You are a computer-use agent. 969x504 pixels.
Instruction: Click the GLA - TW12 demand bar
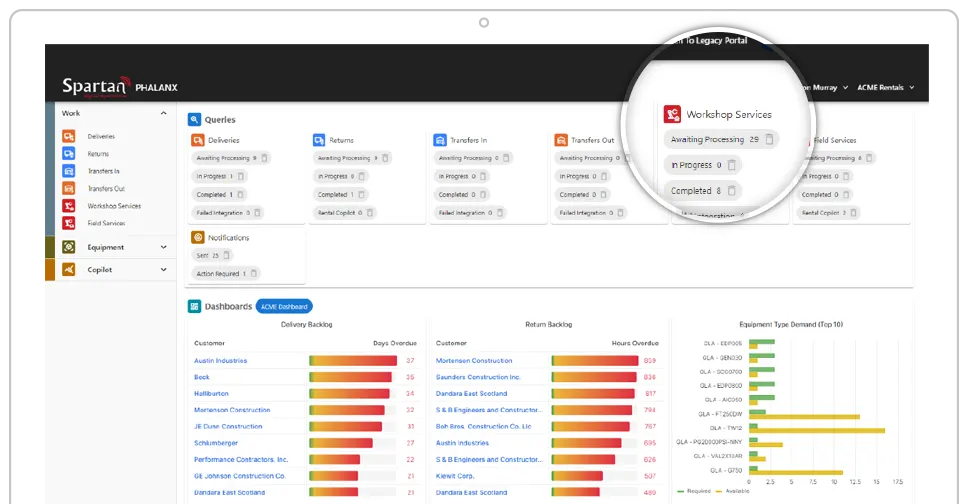click(817, 428)
